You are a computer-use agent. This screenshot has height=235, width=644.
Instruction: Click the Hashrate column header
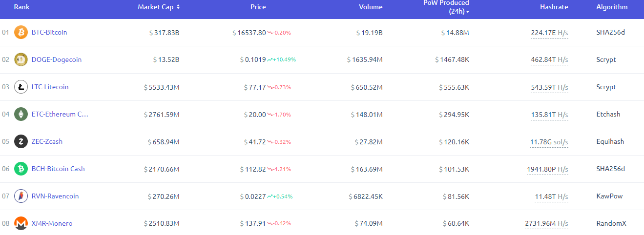[x=554, y=7]
